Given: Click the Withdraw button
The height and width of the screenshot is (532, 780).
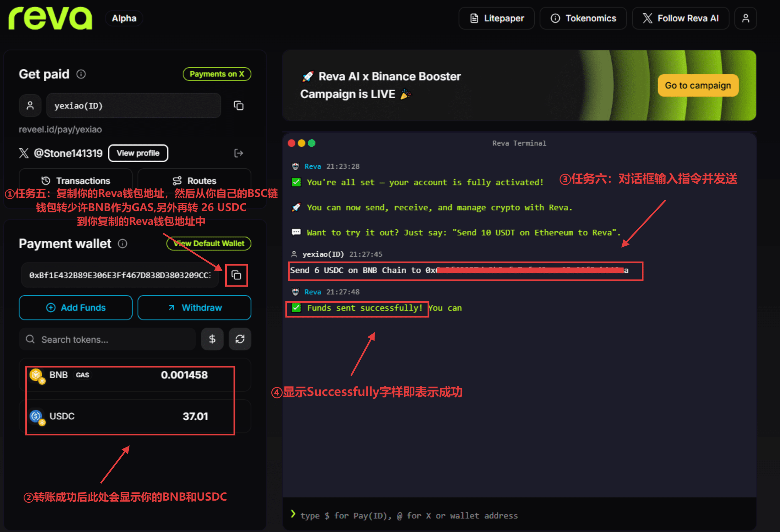Looking at the screenshot, I should point(194,308).
